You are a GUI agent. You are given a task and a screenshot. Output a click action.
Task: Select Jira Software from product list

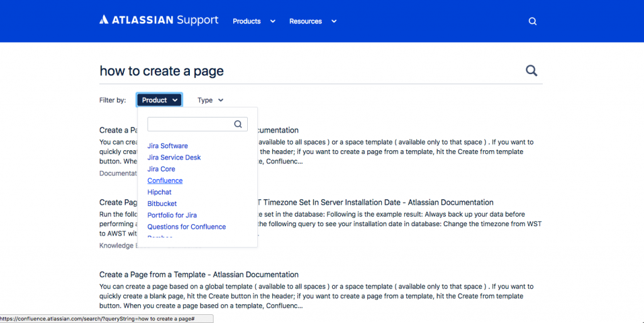(x=167, y=146)
